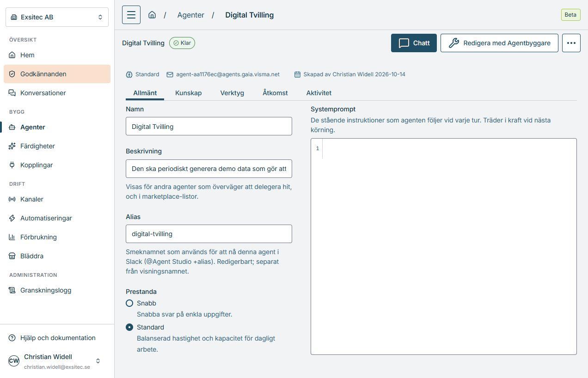The width and height of the screenshot is (588, 378).
Task: Click the Granskningslogg scroll icon
Action: 12,290
